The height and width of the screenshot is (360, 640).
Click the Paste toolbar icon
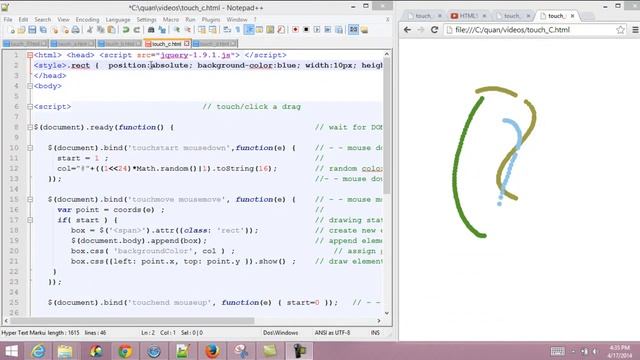111,30
